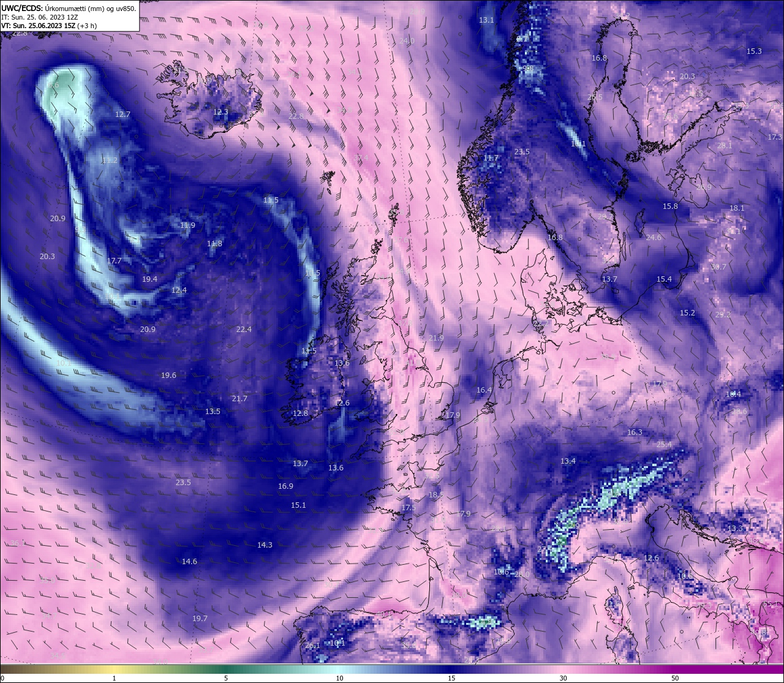
Task: Click the colorbar tick label 50
Action: (x=674, y=678)
